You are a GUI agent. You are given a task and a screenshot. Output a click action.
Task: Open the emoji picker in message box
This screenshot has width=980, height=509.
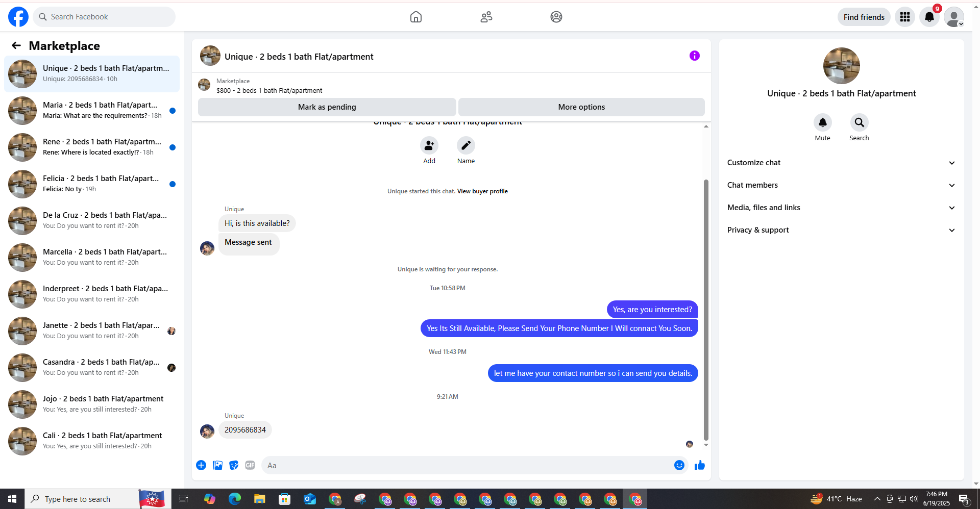tap(679, 465)
